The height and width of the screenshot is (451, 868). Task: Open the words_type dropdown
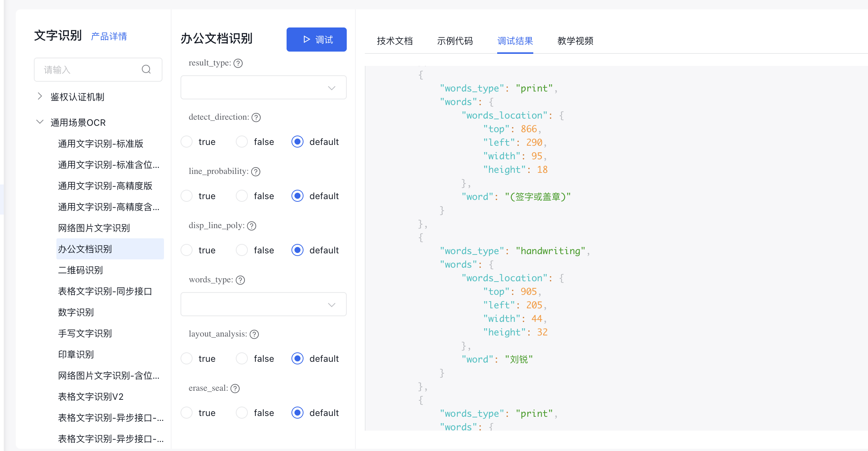click(263, 305)
